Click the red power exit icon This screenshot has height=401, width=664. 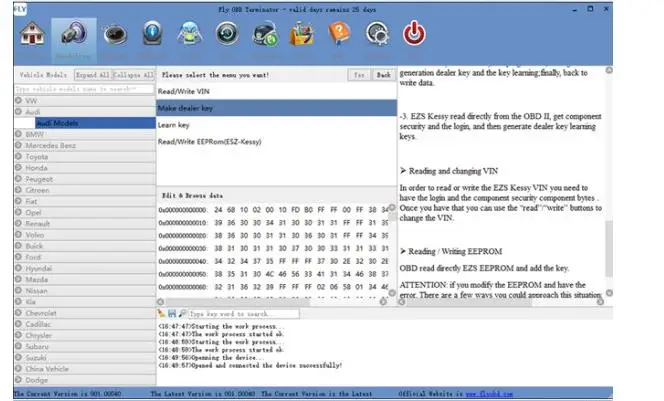(x=414, y=33)
